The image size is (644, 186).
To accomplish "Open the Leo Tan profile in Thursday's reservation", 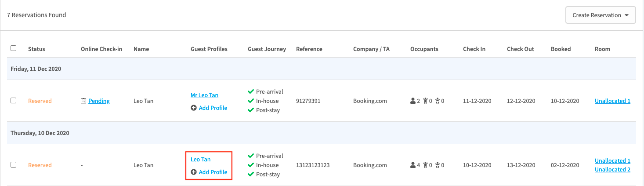I will (x=200, y=159).
